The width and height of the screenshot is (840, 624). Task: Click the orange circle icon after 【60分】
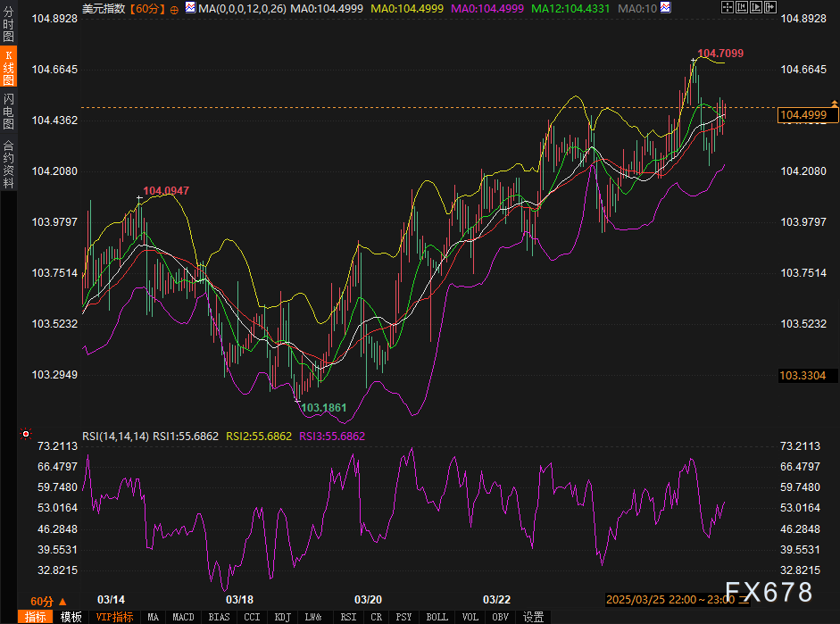(x=173, y=9)
